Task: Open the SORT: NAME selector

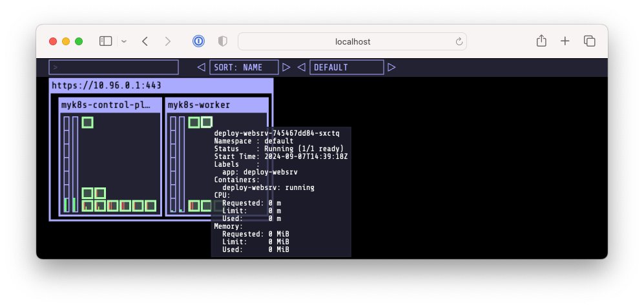Action: click(x=244, y=67)
